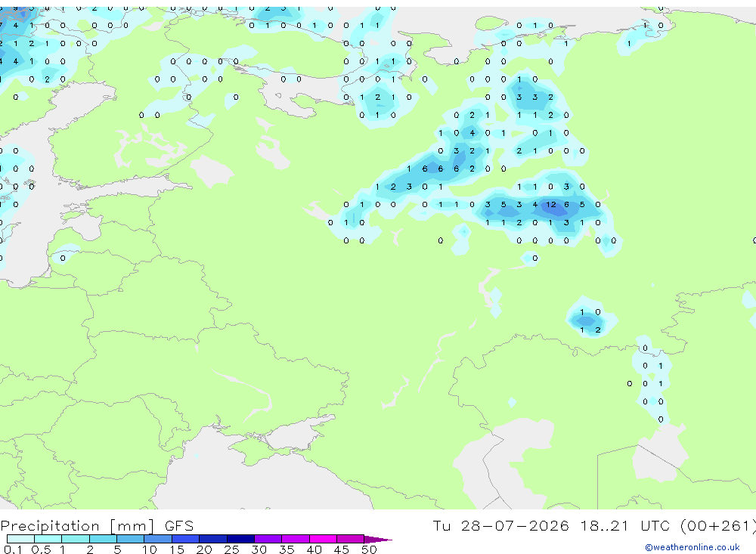Click the 'Precipitation' title word
This screenshot has height=554, width=756.
[x=50, y=526]
